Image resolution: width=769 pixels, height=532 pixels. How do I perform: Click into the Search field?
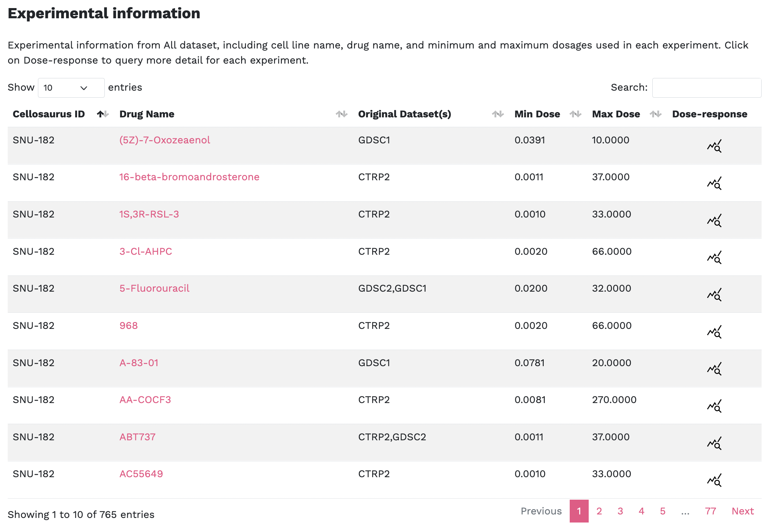click(x=706, y=88)
